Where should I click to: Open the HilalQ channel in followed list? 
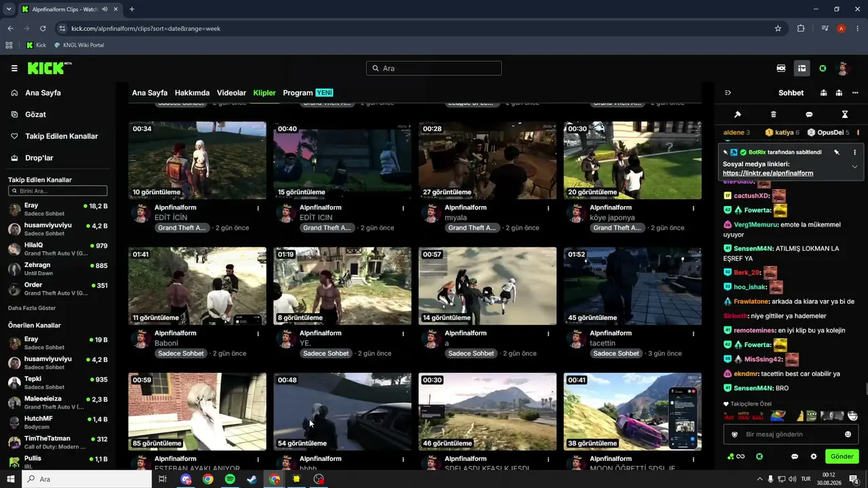(58, 249)
